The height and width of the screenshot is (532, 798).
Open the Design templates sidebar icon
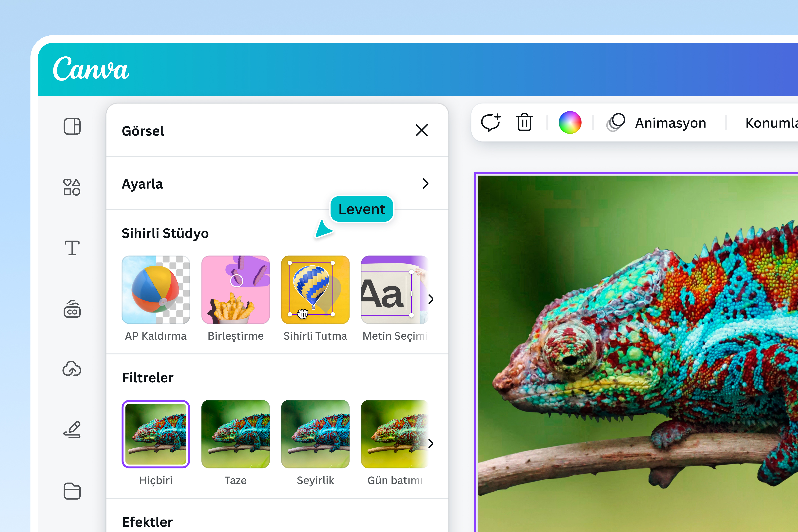(72, 126)
